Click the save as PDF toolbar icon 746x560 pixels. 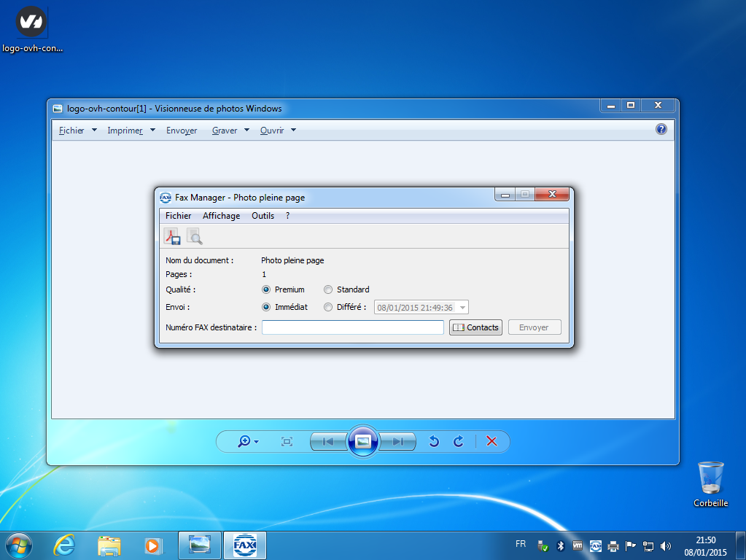(171, 236)
